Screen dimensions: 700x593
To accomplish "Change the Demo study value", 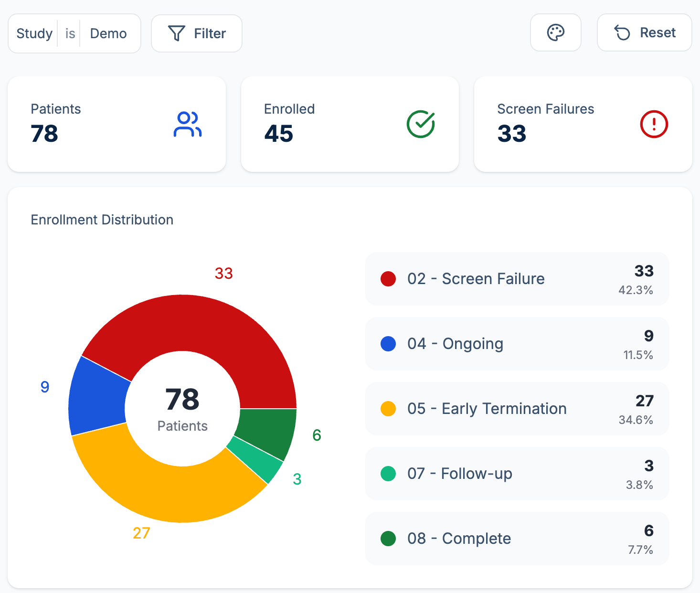I will pos(108,33).
